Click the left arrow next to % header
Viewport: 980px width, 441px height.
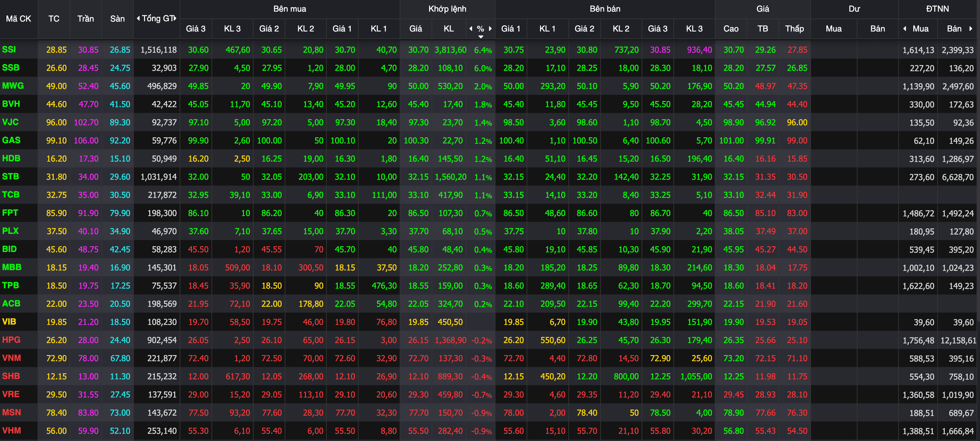(471, 28)
